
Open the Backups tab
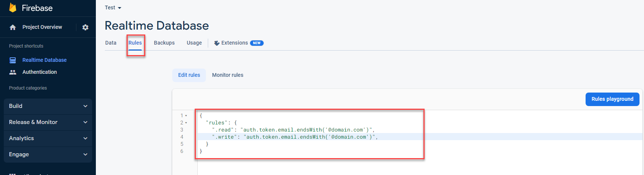[x=164, y=43]
